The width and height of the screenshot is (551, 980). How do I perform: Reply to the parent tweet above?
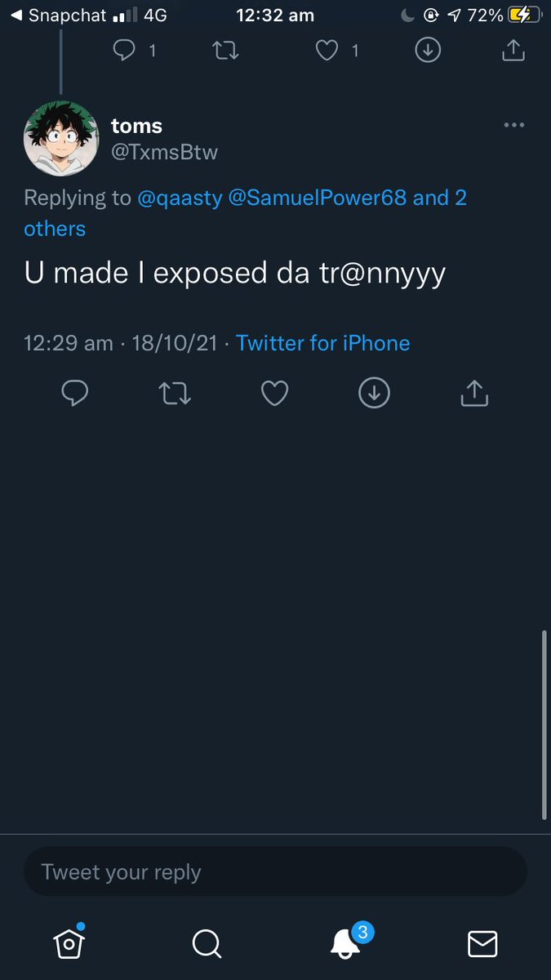pos(124,51)
